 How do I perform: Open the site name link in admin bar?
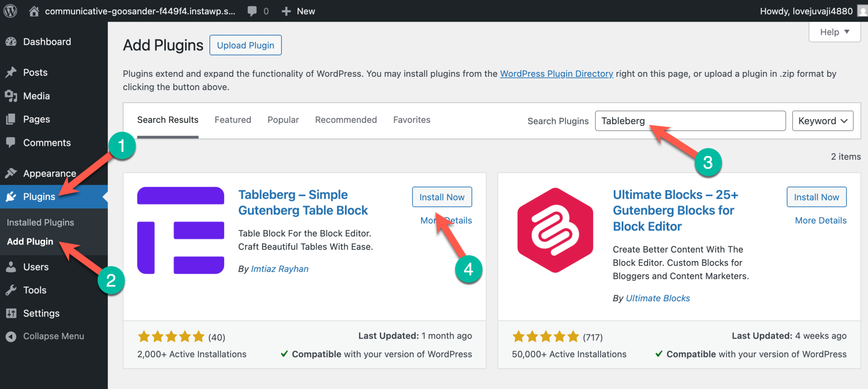click(140, 11)
